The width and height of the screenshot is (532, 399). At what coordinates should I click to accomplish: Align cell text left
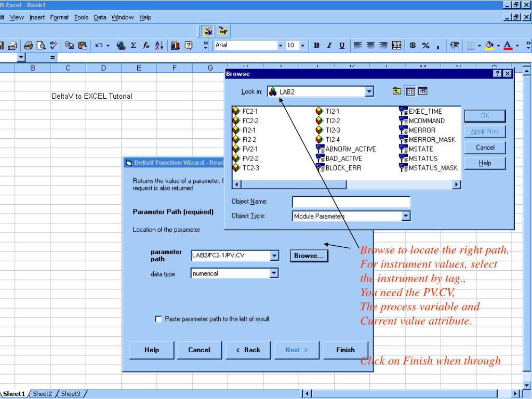(357, 46)
